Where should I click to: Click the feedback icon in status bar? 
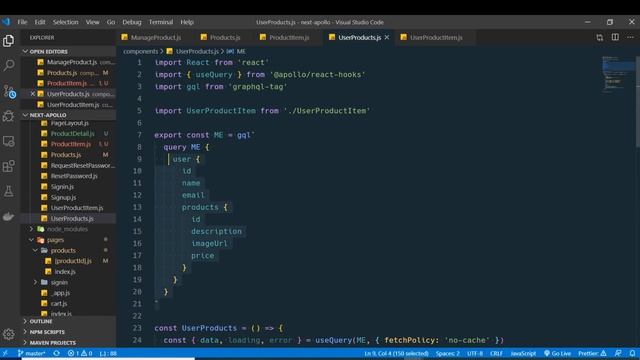618,353
